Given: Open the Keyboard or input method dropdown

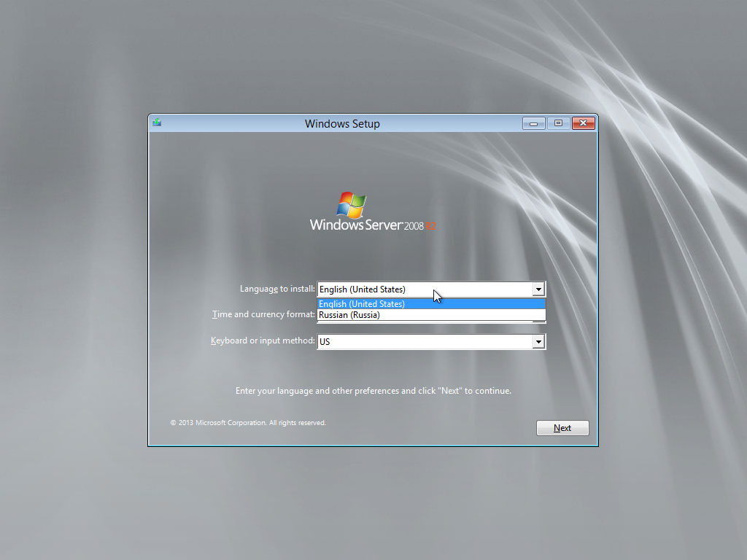Looking at the screenshot, I should click(x=538, y=341).
